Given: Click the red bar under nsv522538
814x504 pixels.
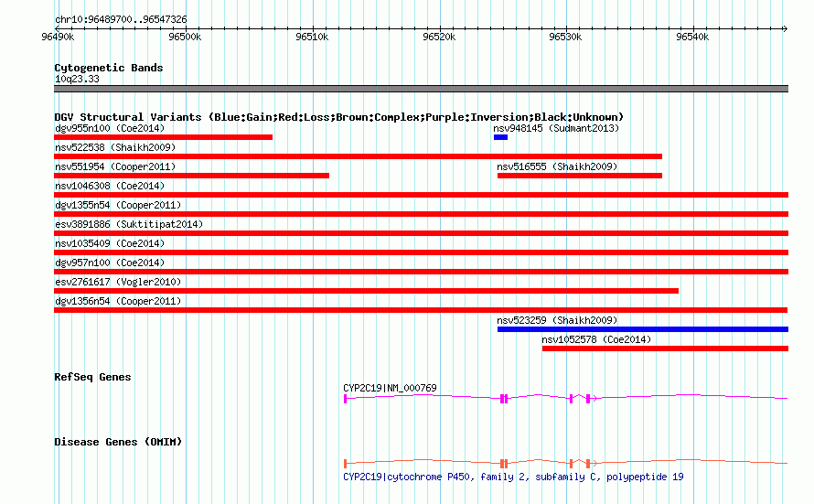Looking at the screenshot, I should tap(359, 156).
